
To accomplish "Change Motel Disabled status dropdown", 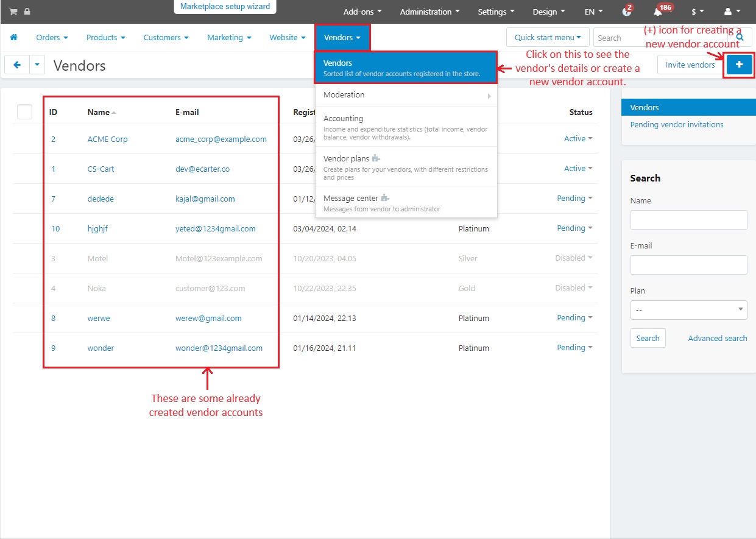I will pyautogui.click(x=574, y=258).
